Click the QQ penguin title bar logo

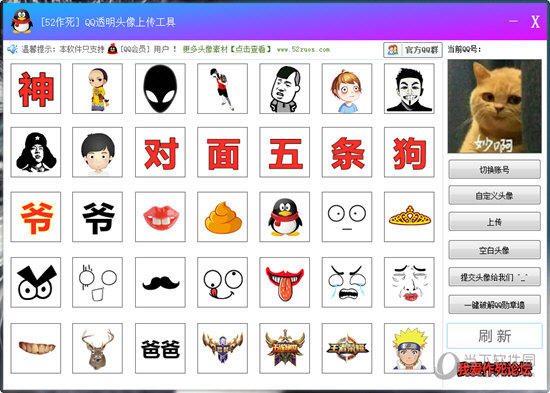(22, 21)
